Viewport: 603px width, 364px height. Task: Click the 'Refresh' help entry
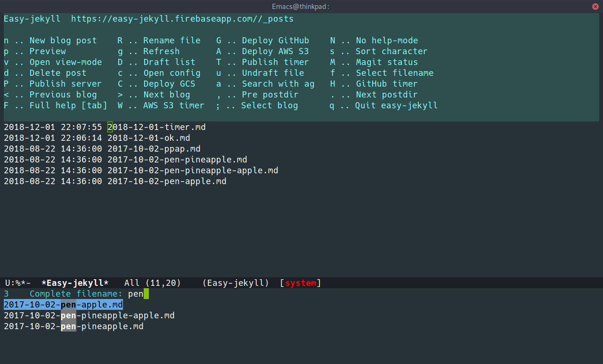[149, 51]
